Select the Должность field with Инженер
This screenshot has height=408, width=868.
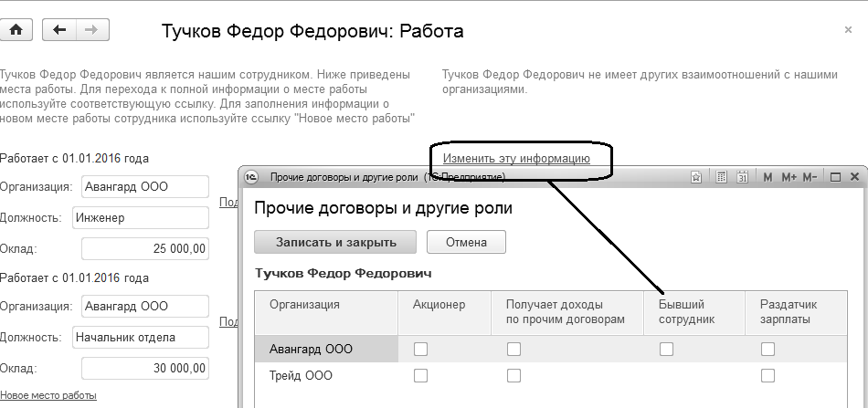coord(140,218)
